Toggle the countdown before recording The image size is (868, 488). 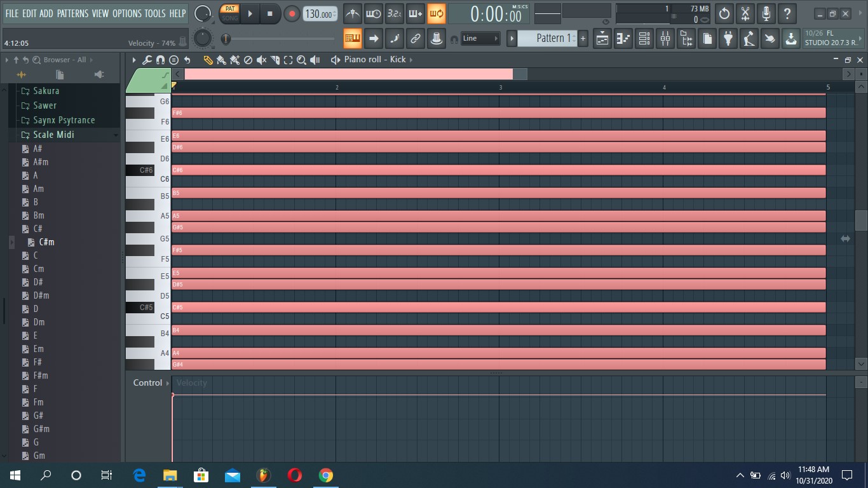pos(395,13)
